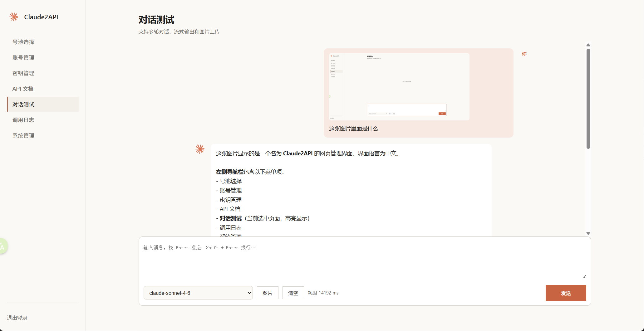Viewport: 644px width, 331px height.
Task: Click the Claude2API starburst logo icon
Action: (14, 17)
